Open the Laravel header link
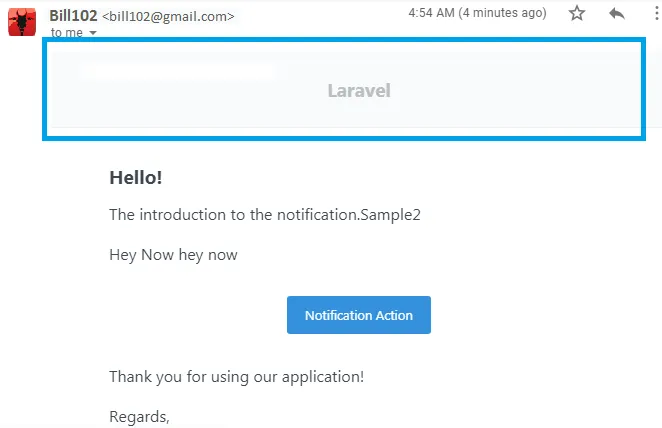662x428 pixels. click(x=358, y=91)
